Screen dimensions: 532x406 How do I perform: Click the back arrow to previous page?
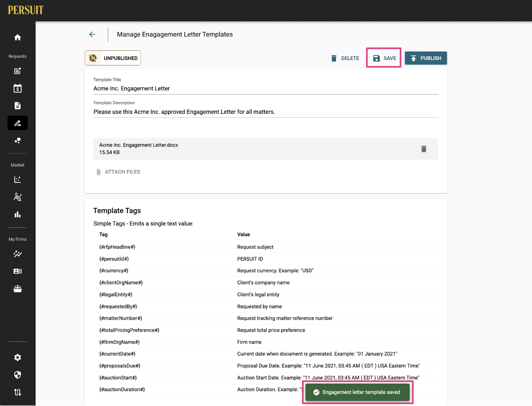pyautogui.click(x=92, y=34)
